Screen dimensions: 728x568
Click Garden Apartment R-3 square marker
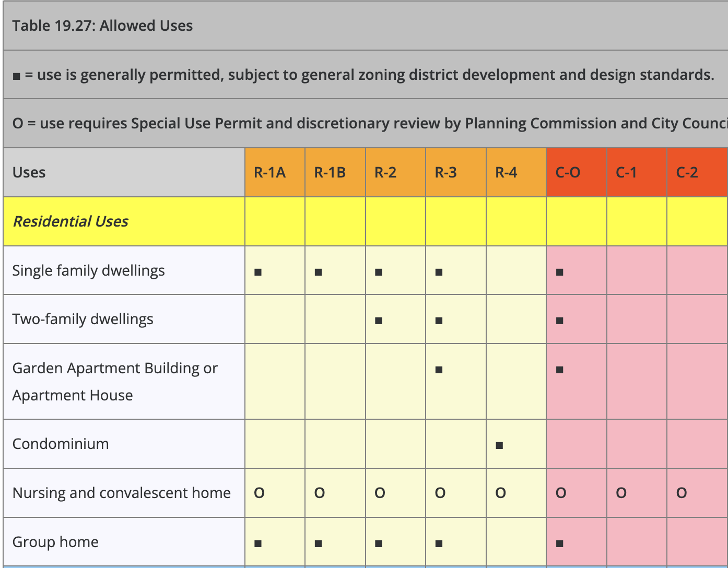[439, 370]
